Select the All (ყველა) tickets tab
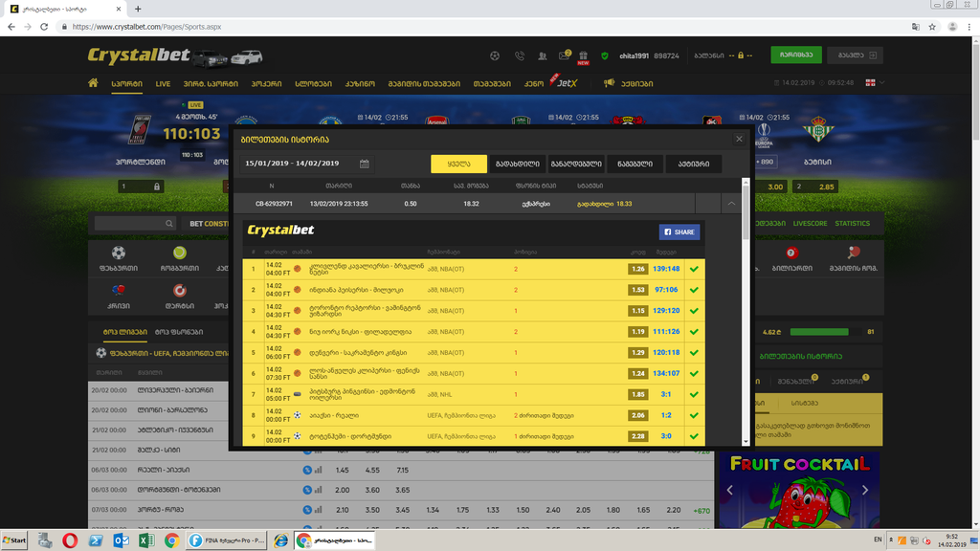 pyautogui.click(x=458, y=164)
